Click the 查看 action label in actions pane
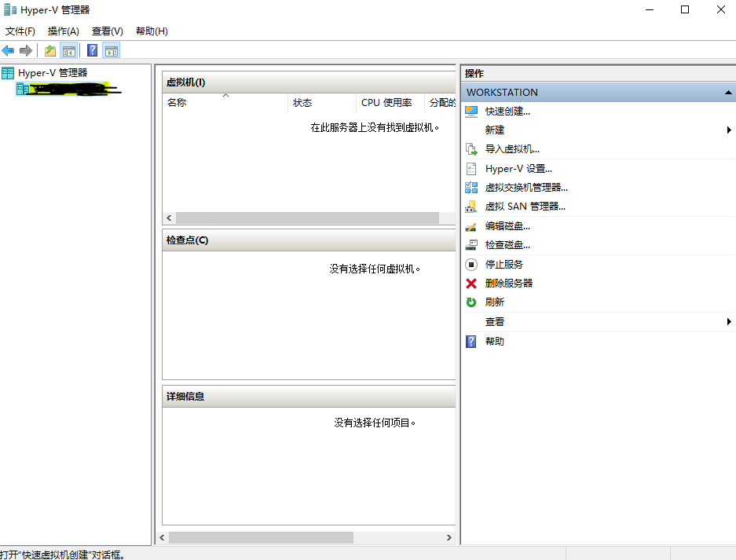Image resolution: width=736 pixels, height=560 pixels. [x=495, y=321]
